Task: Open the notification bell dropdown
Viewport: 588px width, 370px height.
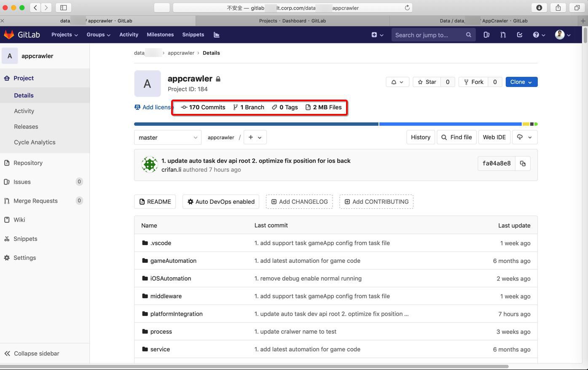Action: [x=397, y=82]
